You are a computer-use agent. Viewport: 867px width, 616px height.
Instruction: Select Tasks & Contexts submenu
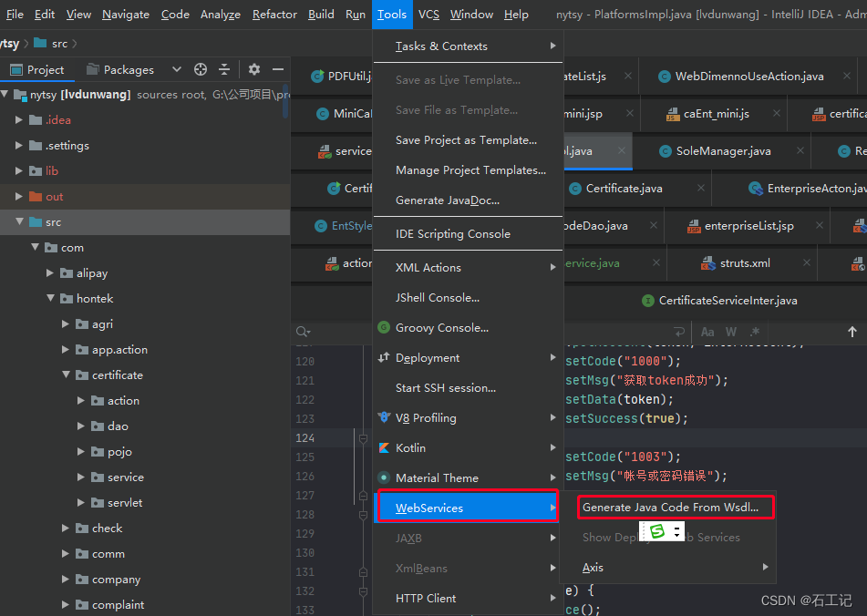[x=469, y=46]
